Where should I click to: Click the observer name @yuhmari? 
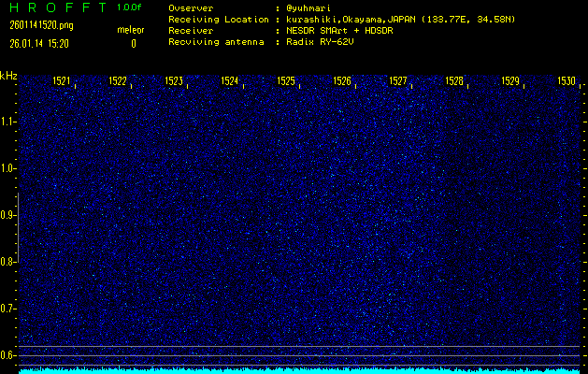click(308, 8)
